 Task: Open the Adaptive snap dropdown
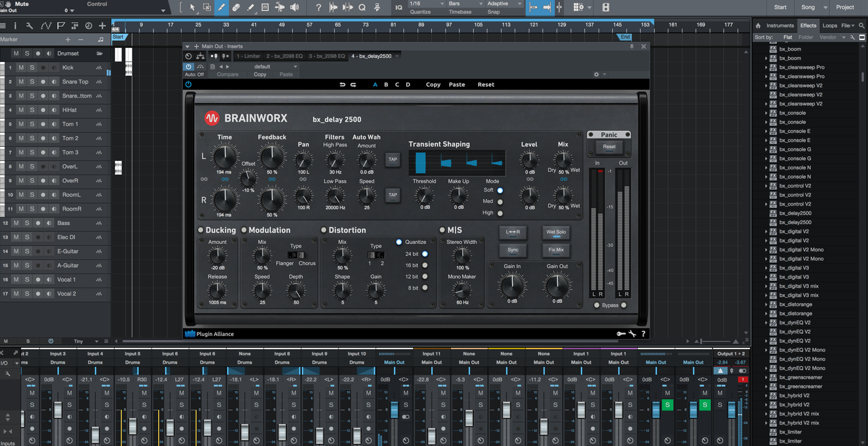pyautogui.click(x=504, y=4)
